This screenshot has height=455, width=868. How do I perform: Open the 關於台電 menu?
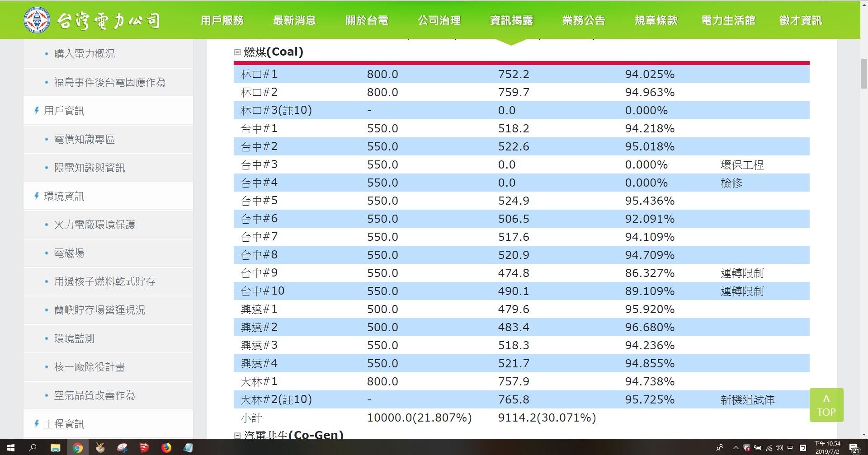tap(367, 20)
